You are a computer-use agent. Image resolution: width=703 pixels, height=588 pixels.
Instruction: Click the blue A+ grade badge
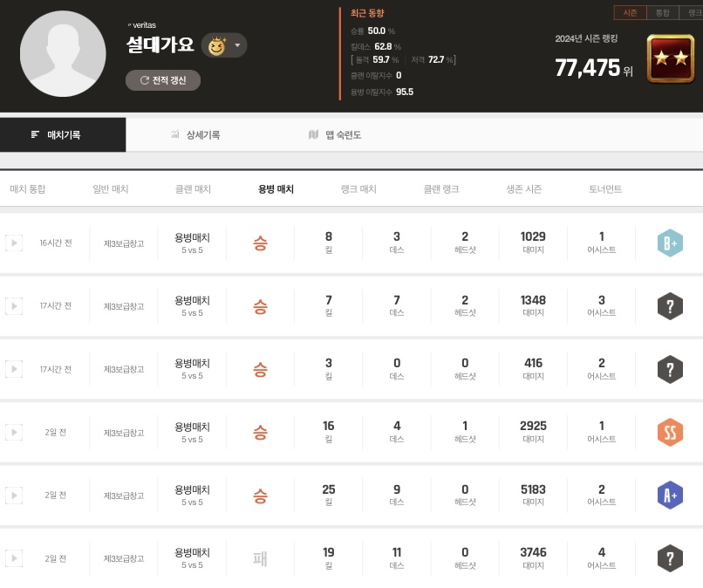click(670, 495)
